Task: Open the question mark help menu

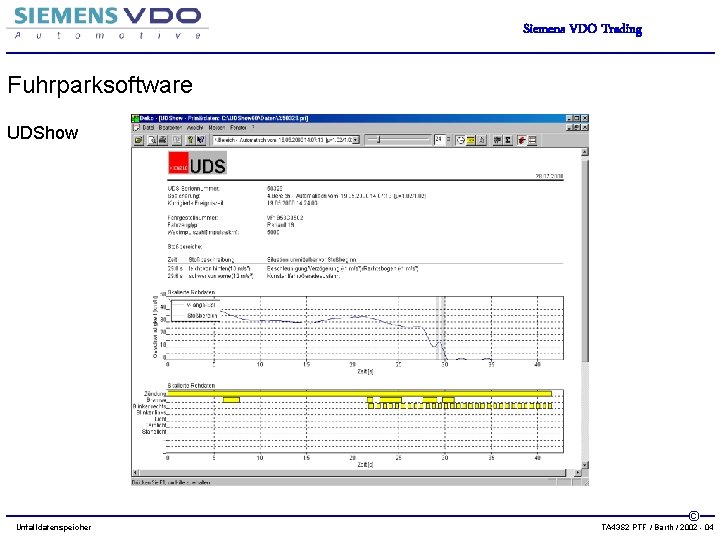Action: coord(253,127)
